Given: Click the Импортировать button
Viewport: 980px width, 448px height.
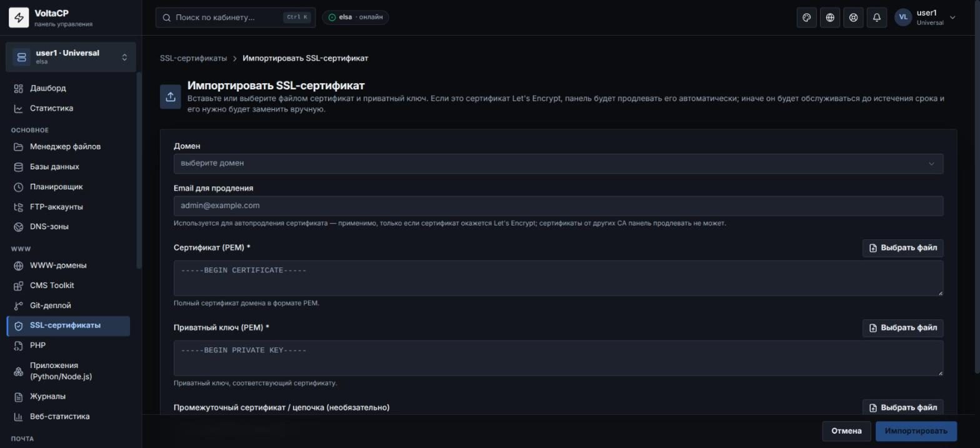Looking at the screenshot, I should coord(916,431).
